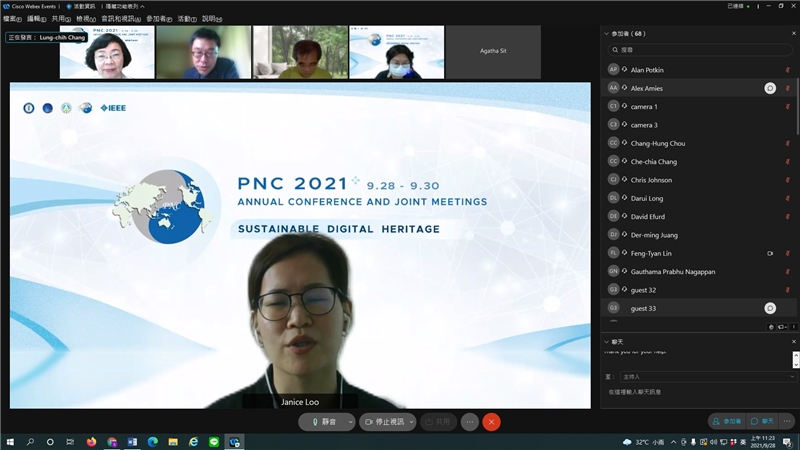Viewport: 800px width, 450px height.
Task: Select Lung-chih Chang's video thumbnail
Action: [107, 52]
